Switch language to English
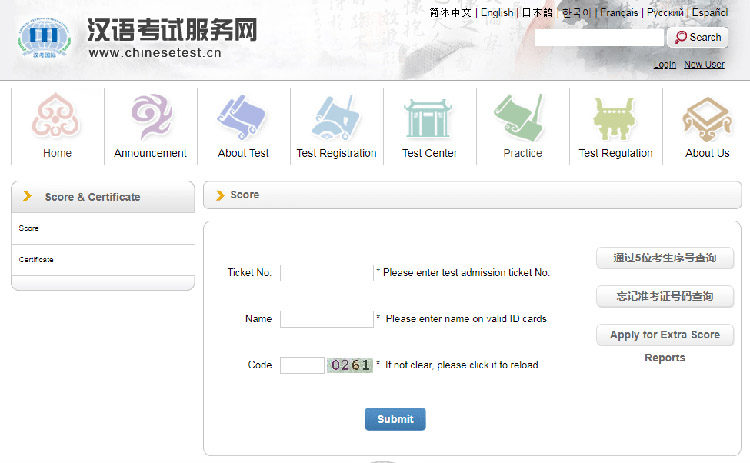Viewport: 750px width, 463px height. 497,13
